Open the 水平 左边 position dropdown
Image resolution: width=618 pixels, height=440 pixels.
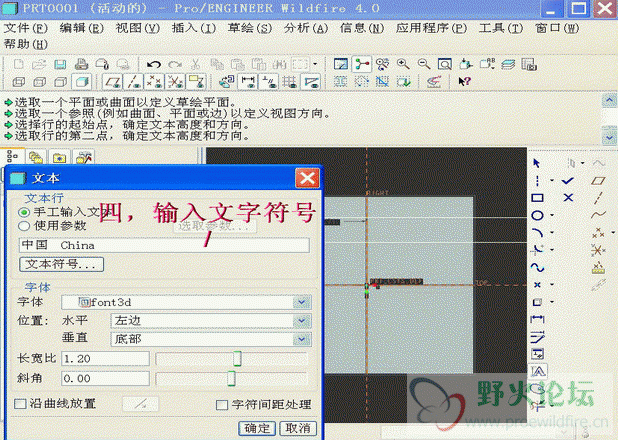[x=302, y=321]
